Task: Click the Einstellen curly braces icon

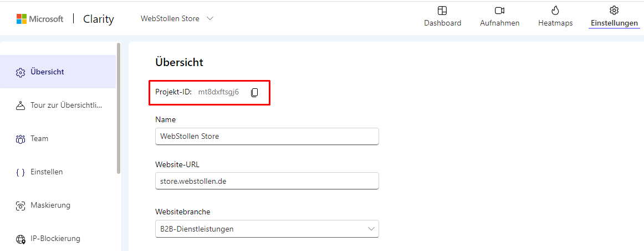Action: [x=21, y=172]
